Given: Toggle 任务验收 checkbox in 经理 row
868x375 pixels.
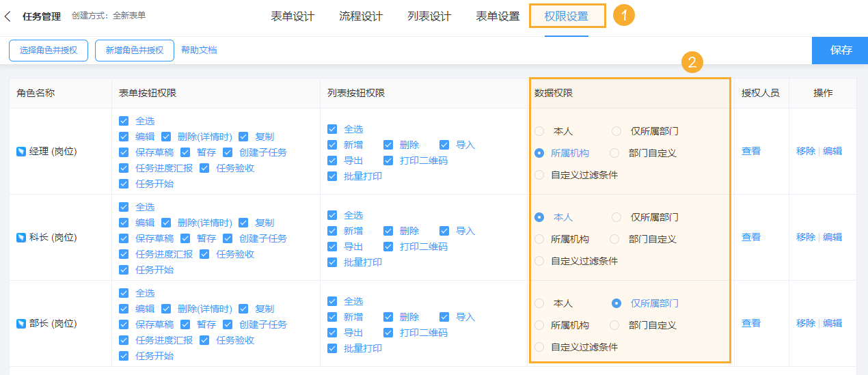Looking at the screenshot, I should [204, 168].
